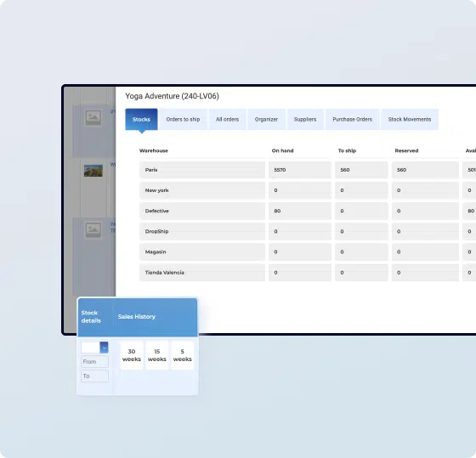
Task: Click the top placeholder image icon in sidebar
Action: (x=93, y=117)
